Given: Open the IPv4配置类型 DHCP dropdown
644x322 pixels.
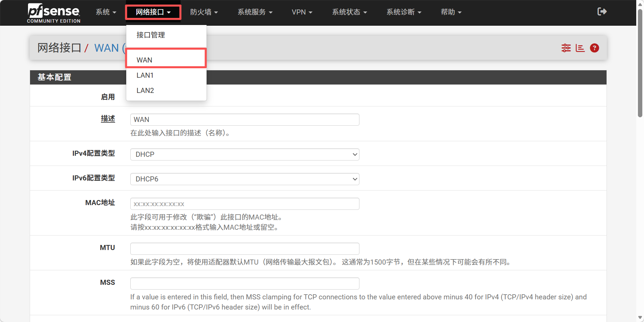Looking at the screenshot, I should click(x=245, y=154).
